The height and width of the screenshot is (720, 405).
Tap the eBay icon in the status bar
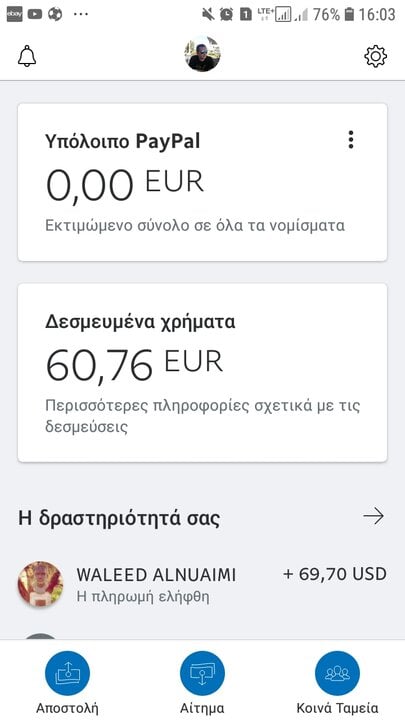(x=14, y=15)
